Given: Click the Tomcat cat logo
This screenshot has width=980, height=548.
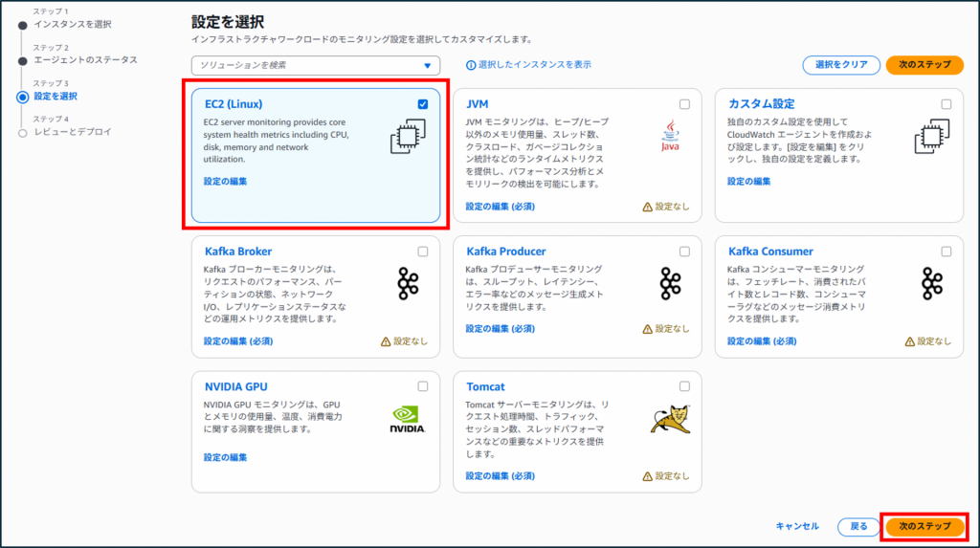Looking at the screenshot, I should coord(670,420).
